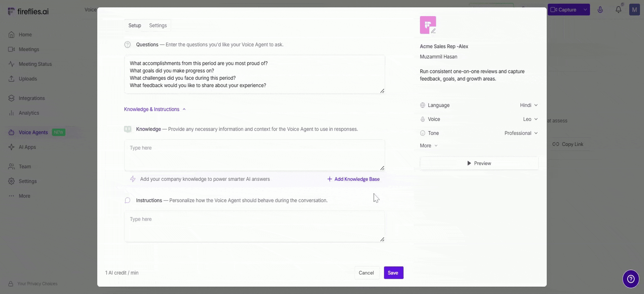
Task: Click 1 AI credit / min text
Action: [x=122, y=273]
